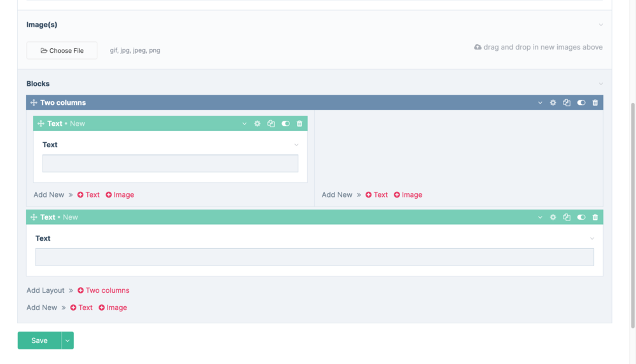Add new Image in right column

pyautogui.click(x=408, y=195)
